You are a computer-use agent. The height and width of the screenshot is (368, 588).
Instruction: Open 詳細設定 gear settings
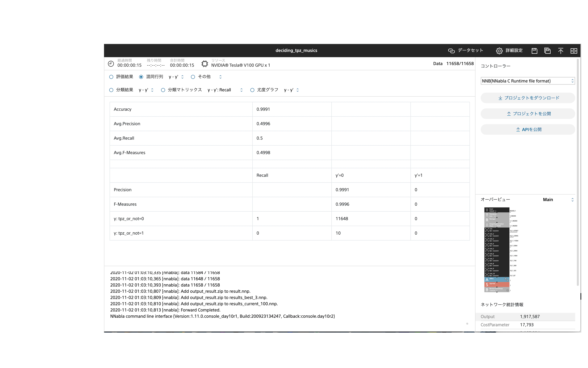[x=499, y=51]
